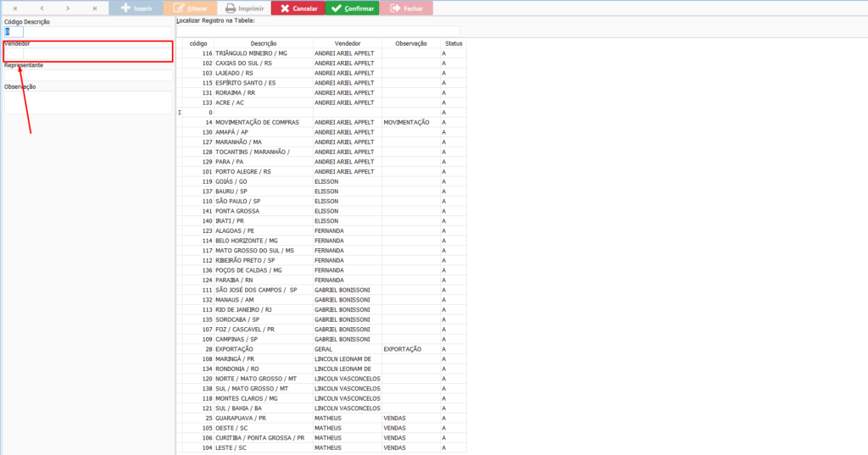The image size is (868, 455).
Task: Go to the first record navigation arrow
Action: click(x=14, y=8)
